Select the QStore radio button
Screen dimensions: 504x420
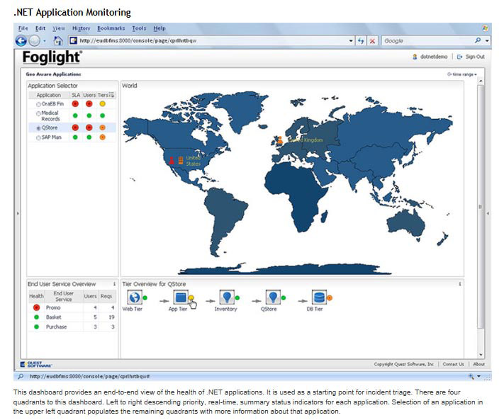pos(38,127)
